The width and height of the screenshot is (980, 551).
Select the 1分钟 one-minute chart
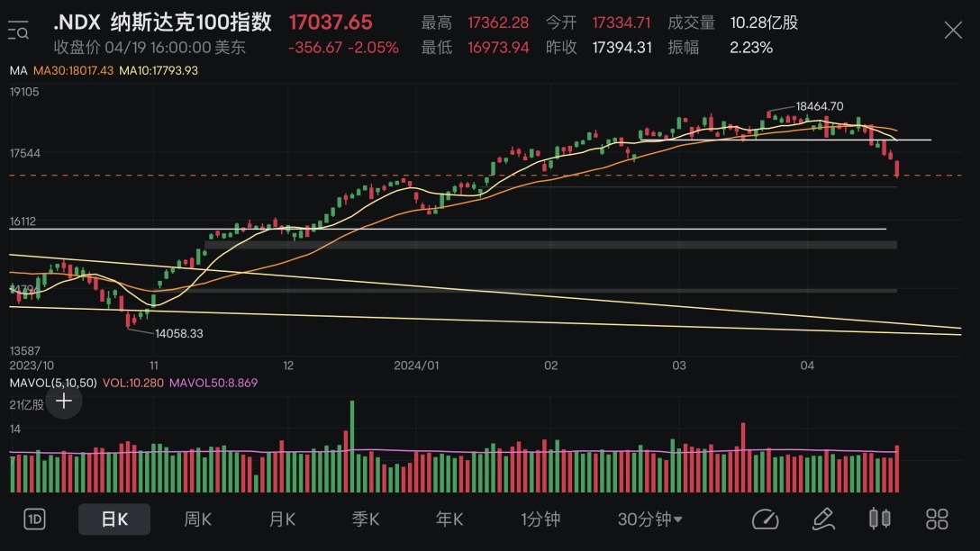540,519
